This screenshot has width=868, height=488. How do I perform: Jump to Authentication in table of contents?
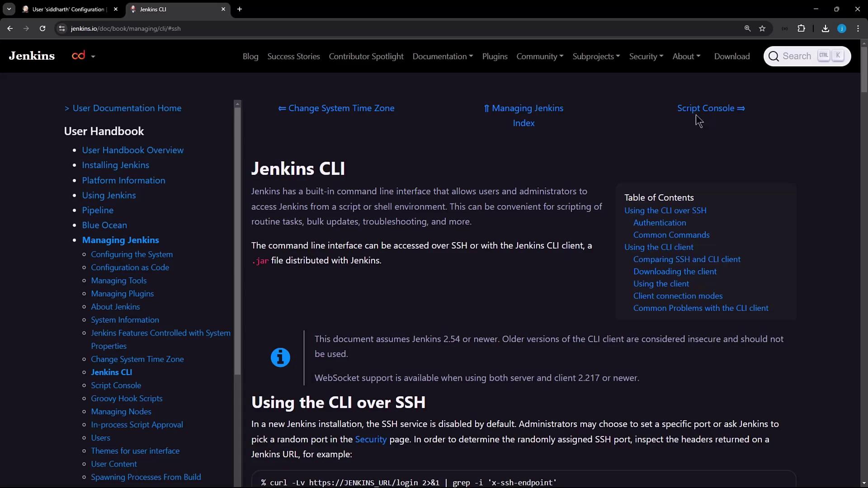(x=660, y=223)
